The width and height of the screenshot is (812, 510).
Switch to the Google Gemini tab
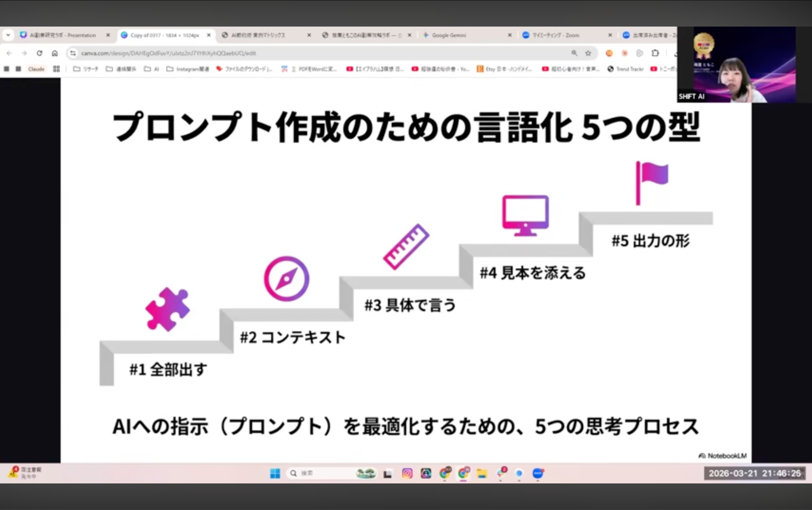pyautogui.click(x=448, y=35)
